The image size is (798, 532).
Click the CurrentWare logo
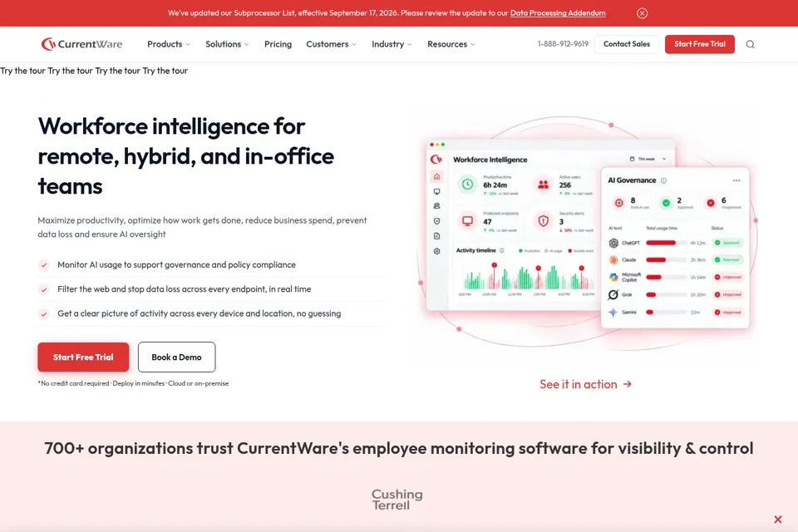click(x=82, y=44)
